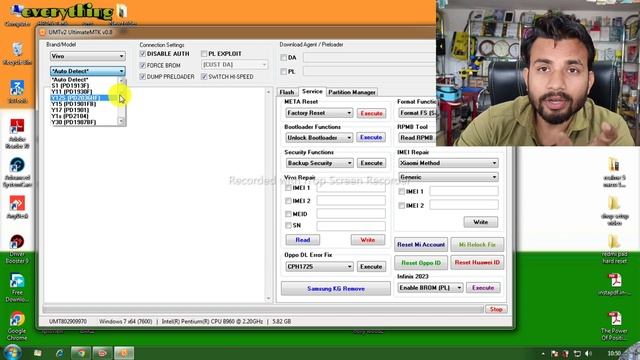
Task: Toggle the SWITCH HI-SPEED checkbox
Action: point(204,76)
